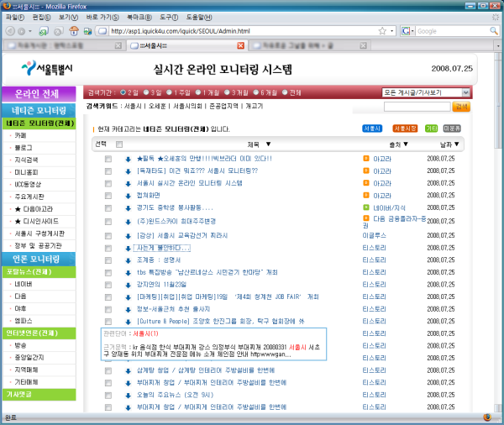Sort by 날짜 column arrow

tap(456, 144)
